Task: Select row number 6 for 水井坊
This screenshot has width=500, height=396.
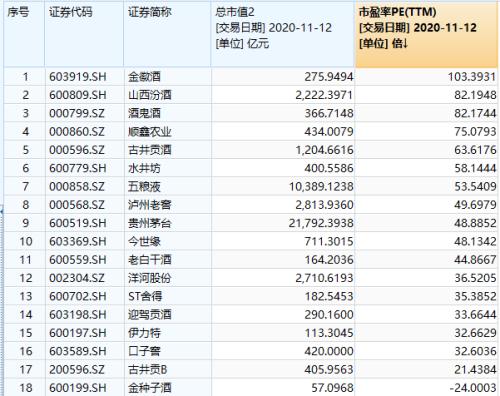Action: tap(24, 168)
